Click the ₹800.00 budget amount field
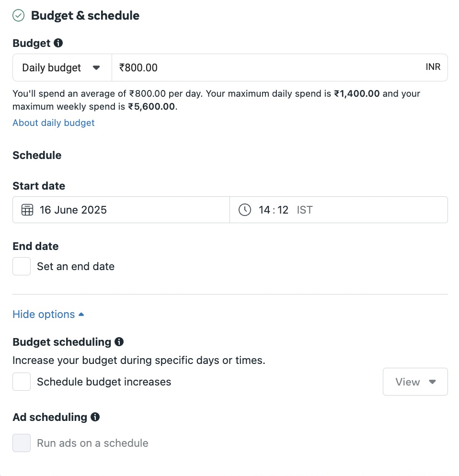The height and width of the screenshot is (476, 459). click(x=268, y=68)
